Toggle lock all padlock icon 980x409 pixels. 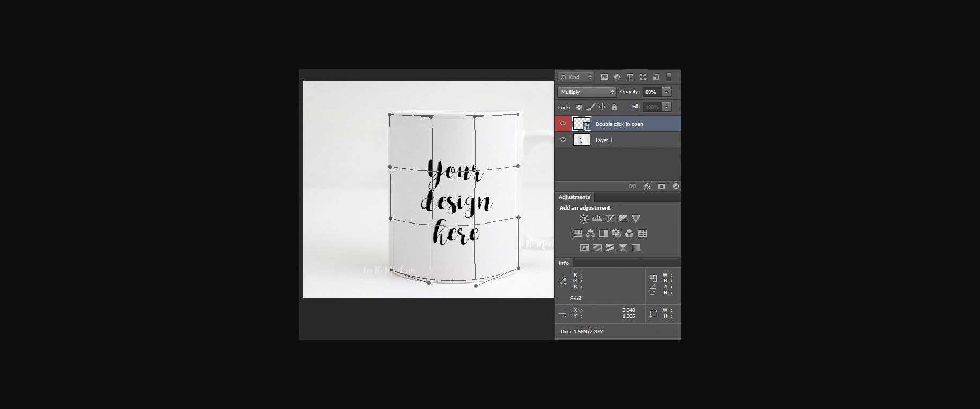pos(614,107)
